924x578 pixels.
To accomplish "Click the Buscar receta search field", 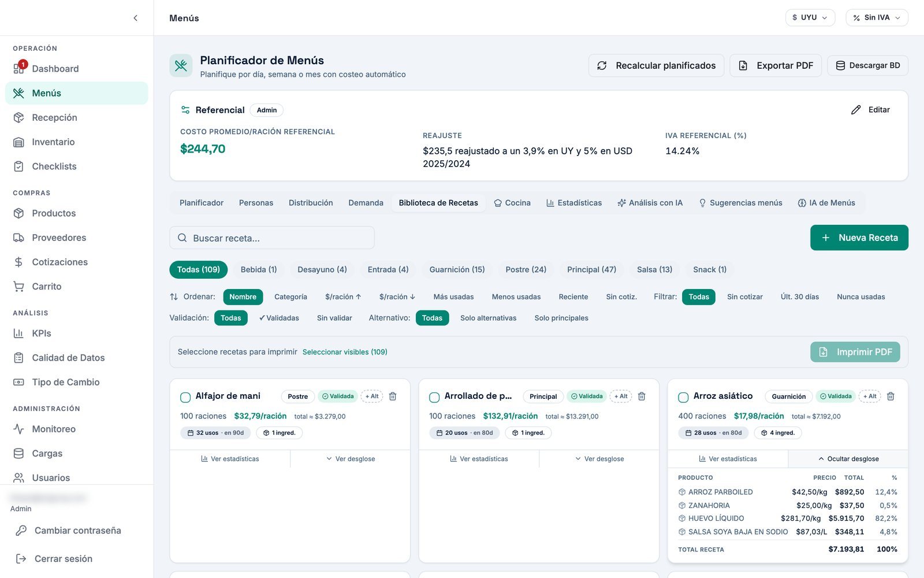I will [272, 238].
